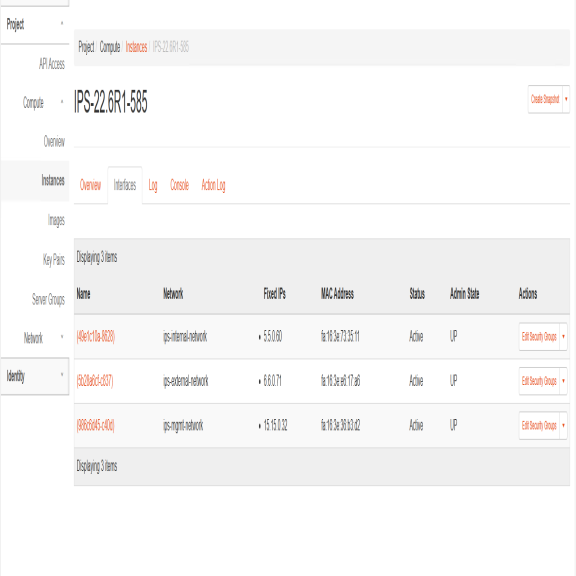The width and height of the screenshot is (576, 576).
Task: Select the Interfaces tab
Action: [125, 185]
